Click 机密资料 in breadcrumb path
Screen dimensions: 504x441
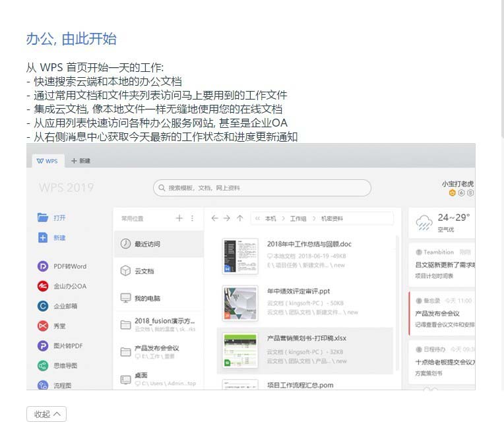pyautogui.click(x=332, y=218)
